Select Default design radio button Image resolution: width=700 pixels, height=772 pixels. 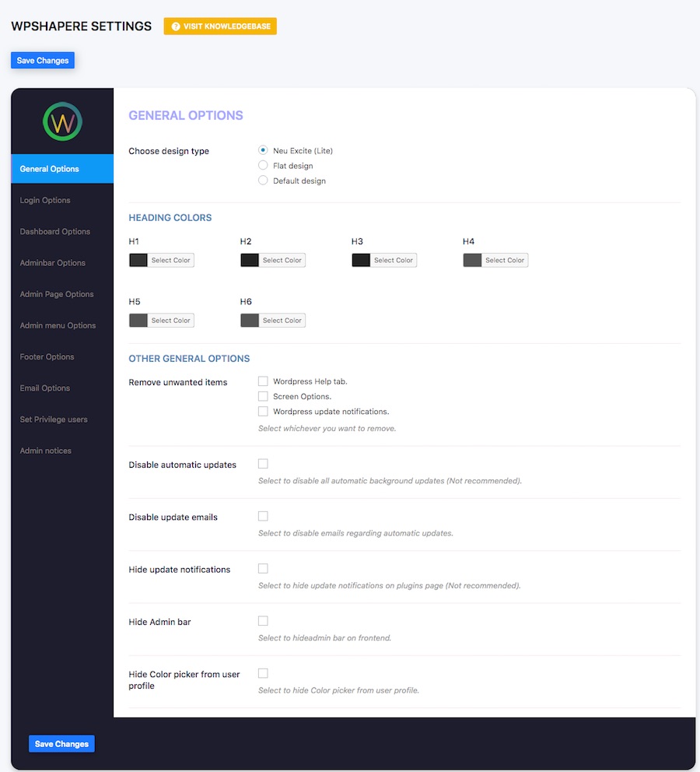click(x=263, y=181)
